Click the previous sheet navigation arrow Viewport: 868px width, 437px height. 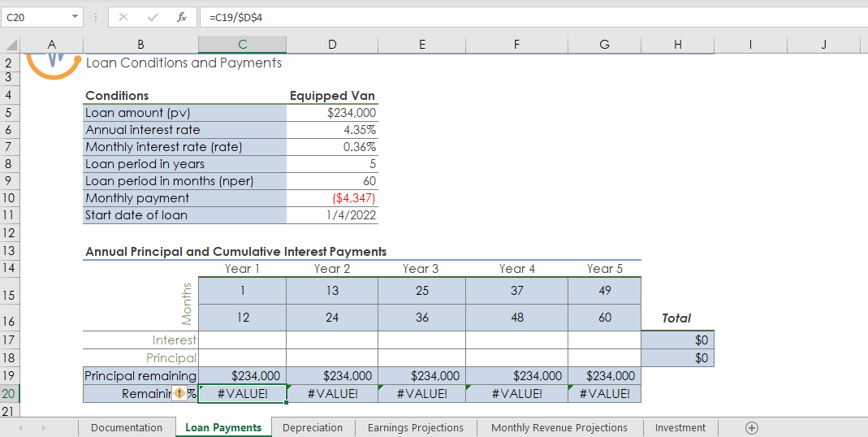[20, 427]
